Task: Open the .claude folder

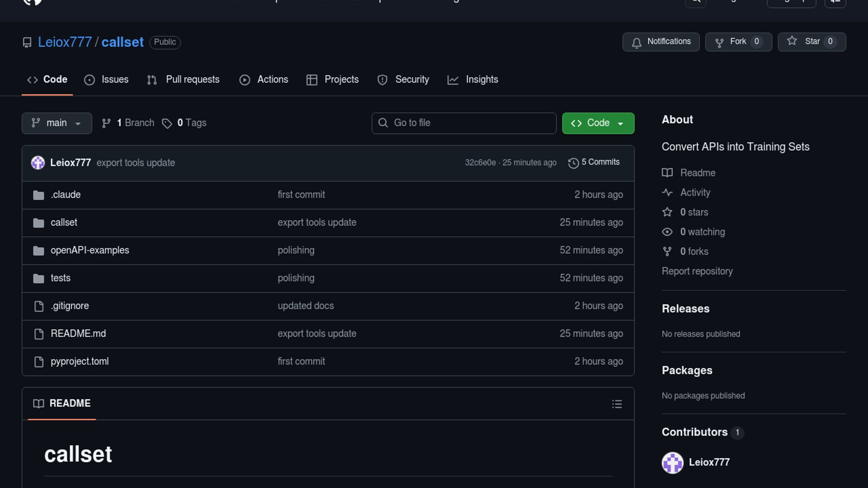Action: 66,195
